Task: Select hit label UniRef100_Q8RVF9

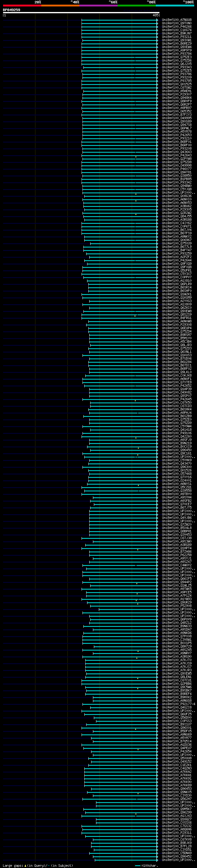Action: pos(177,101)
